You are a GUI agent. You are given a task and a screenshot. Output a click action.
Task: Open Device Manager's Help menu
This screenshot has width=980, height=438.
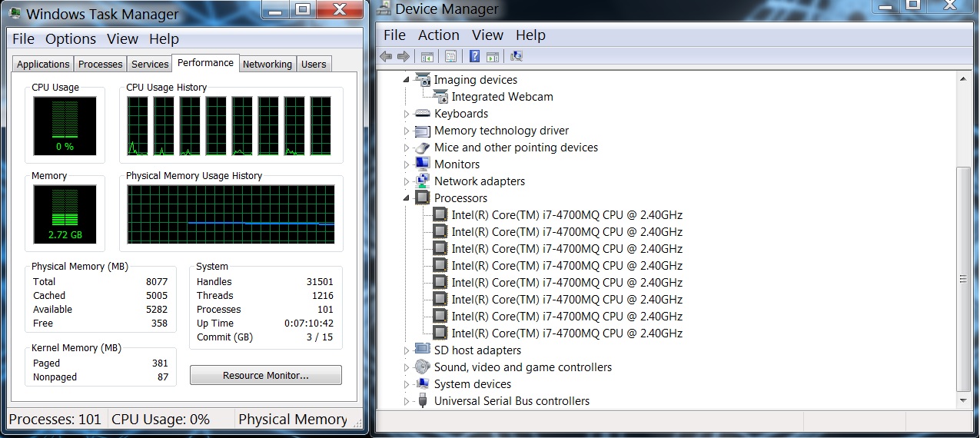tap(530, 35)
